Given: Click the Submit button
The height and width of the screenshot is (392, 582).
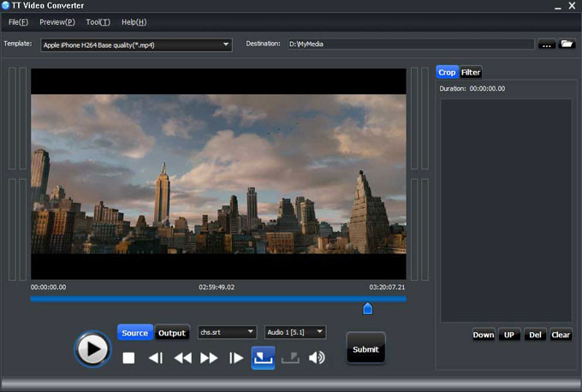Looking at the screenshot, I should (365, 349).
